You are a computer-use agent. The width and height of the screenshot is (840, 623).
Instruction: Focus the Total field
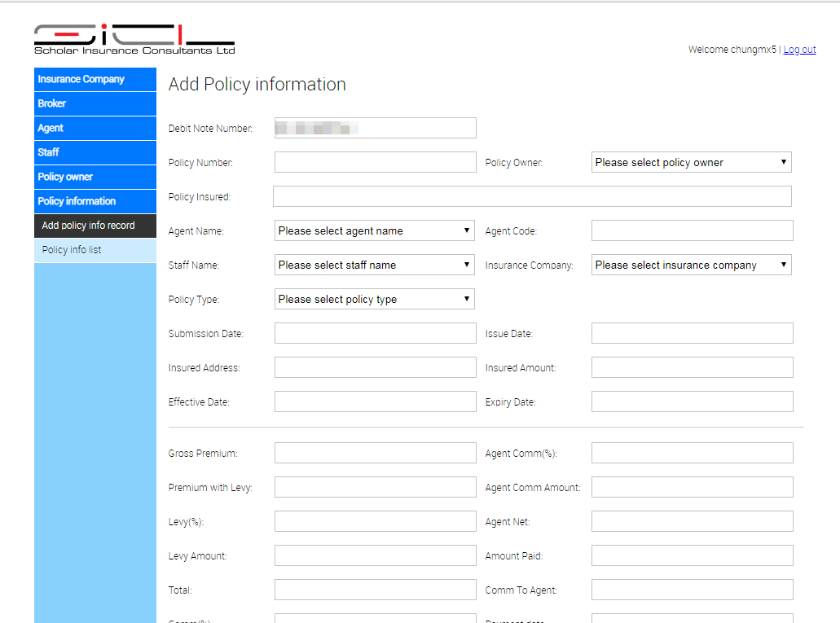point(375,590)
